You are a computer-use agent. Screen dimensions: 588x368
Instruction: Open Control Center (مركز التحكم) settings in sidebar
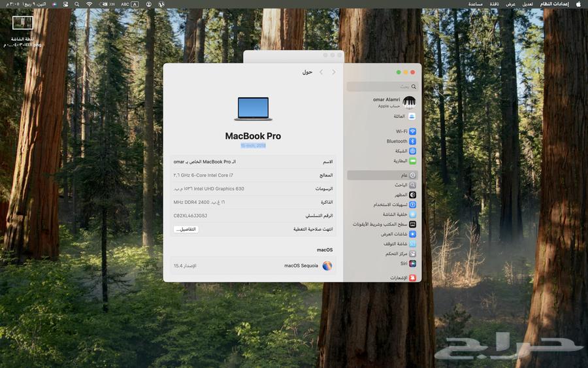coord(400,254)
